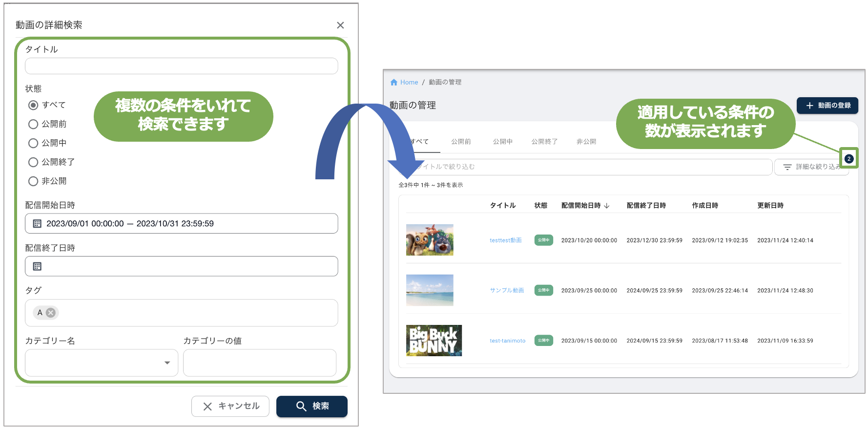Screen dimensions: 868x429
Task: Close the video advanced search dialog
Action: pos(340,25)
